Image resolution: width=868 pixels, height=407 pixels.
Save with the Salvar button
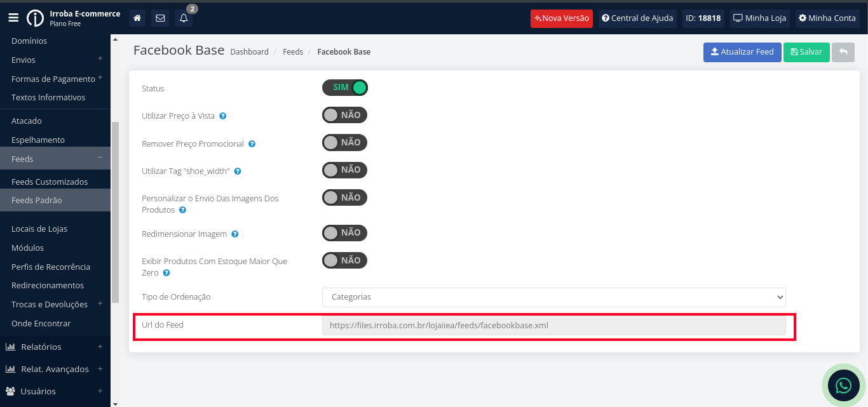click(x=806, y=52)
